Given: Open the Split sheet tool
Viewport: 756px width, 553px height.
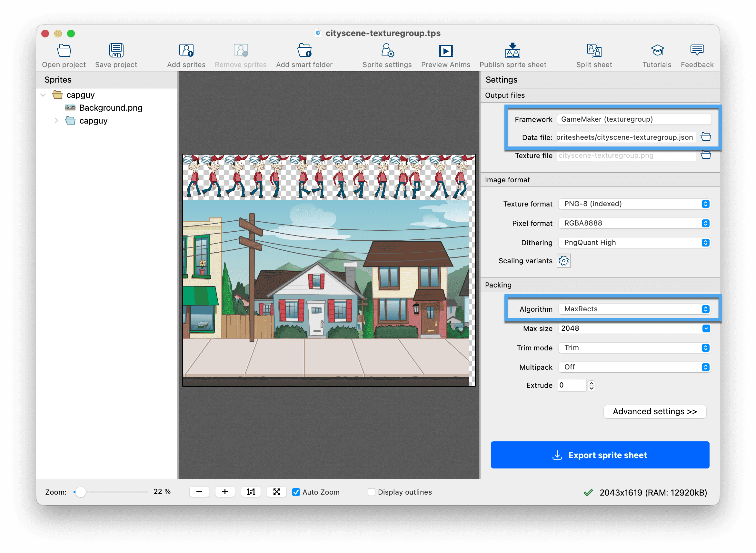Looking at the screenshot, I should tap(594, 51).
